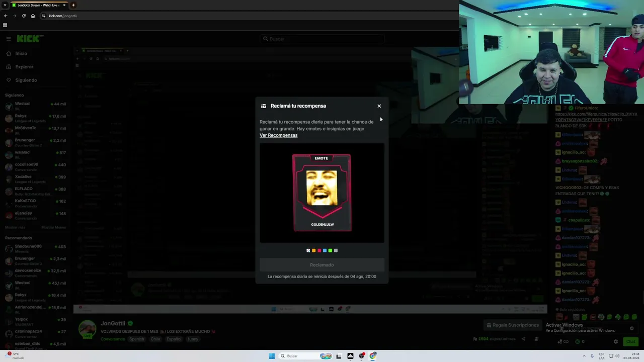
Task: Go to the browser home page
Action: 33,16
